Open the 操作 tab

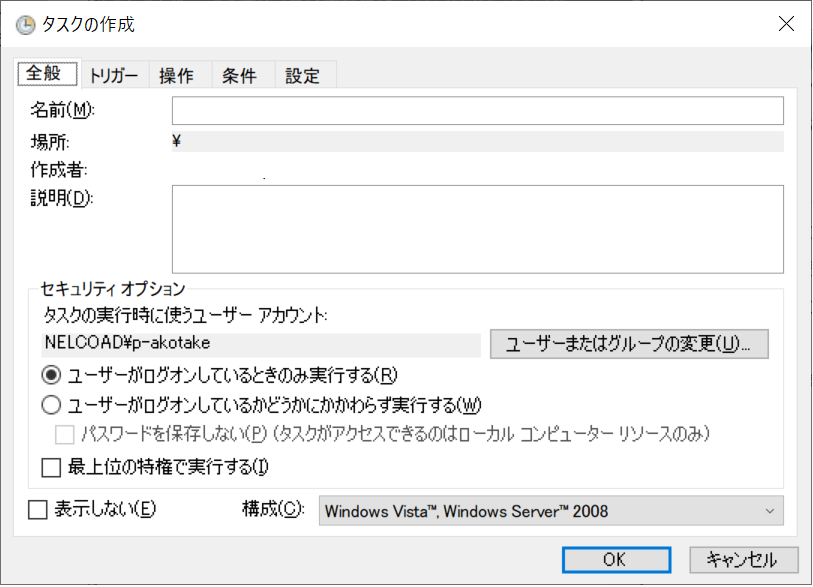pos(177,76)
